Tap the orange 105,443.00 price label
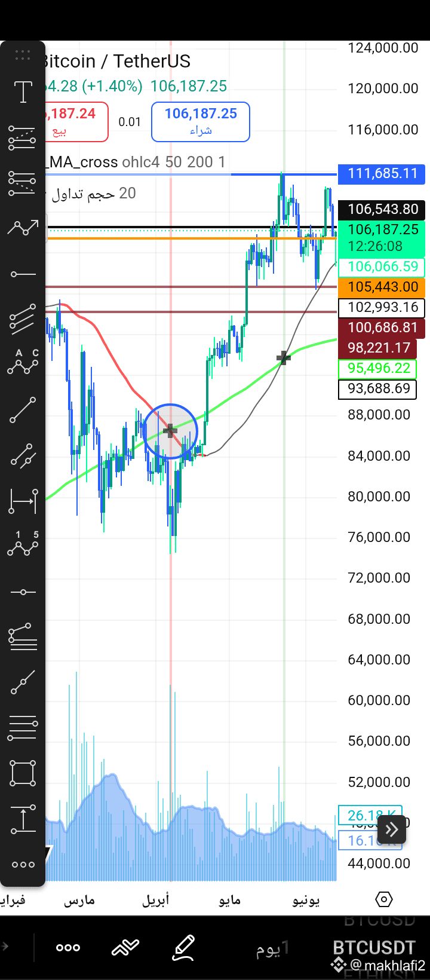The height and width of the screenshot is (980, 430). 382,287
